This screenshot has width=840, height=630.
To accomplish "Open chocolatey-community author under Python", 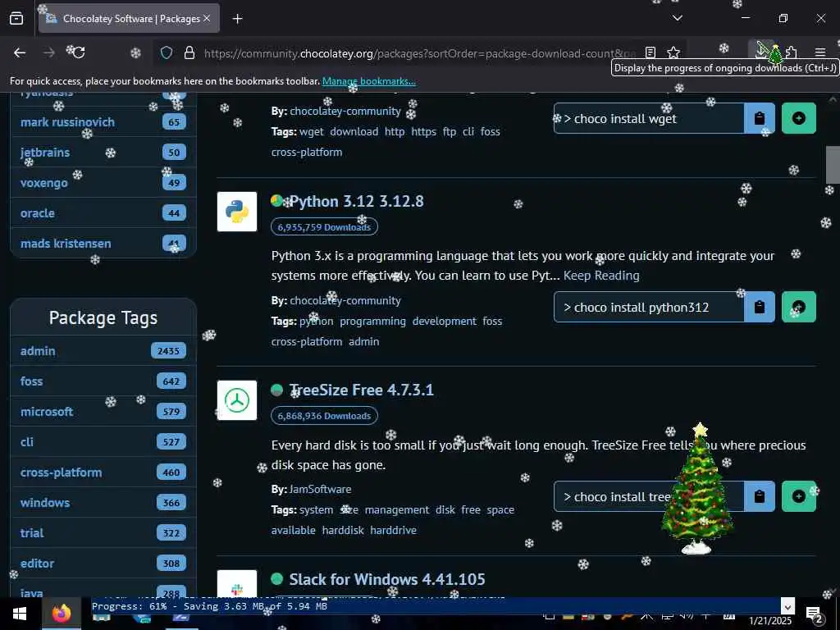I will (x=345, y=300).
